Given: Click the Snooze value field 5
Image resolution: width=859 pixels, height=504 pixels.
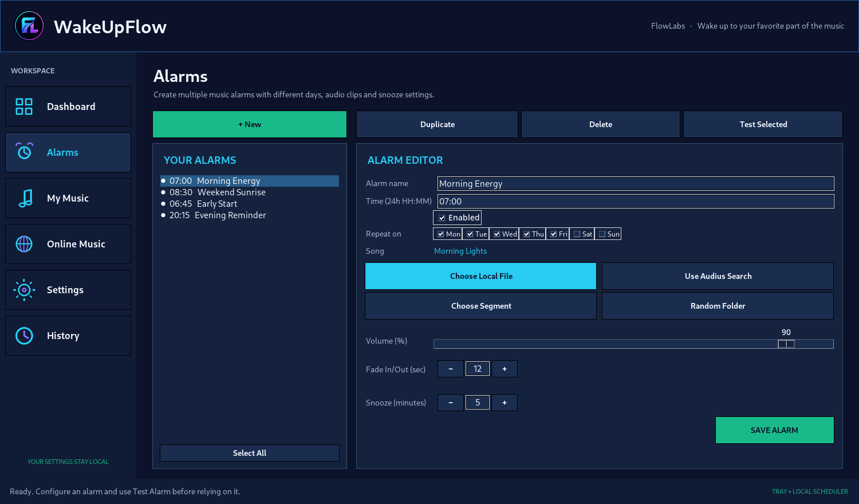Looking at the screenshot, I should coord(478,403).
